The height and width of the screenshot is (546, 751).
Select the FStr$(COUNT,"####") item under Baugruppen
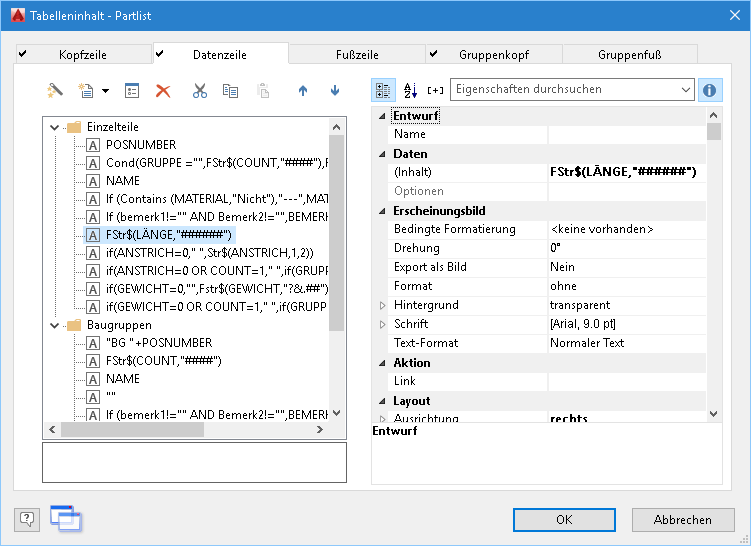tap(164, 361)
